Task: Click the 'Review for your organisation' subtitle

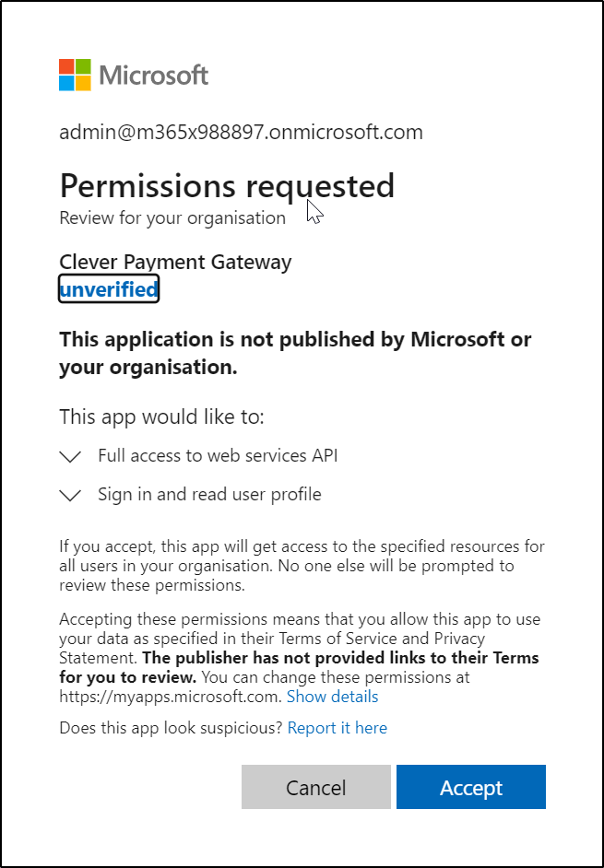Action: [x=172, y=218]
